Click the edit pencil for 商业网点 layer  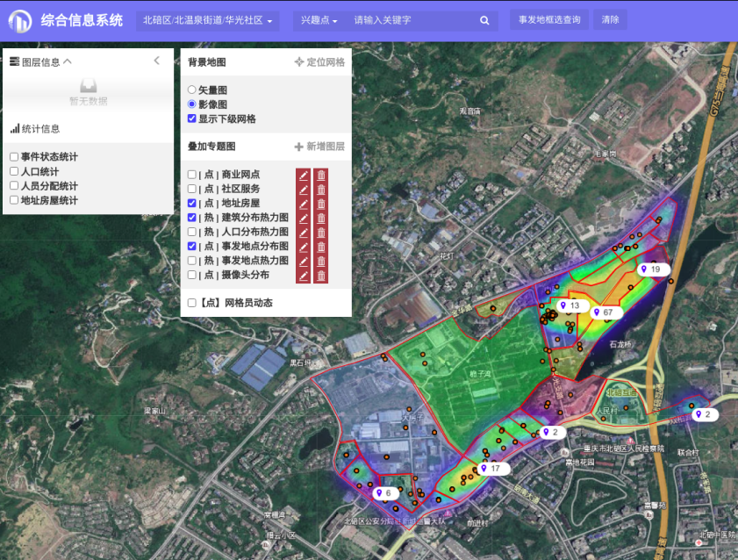coord(303,175)
